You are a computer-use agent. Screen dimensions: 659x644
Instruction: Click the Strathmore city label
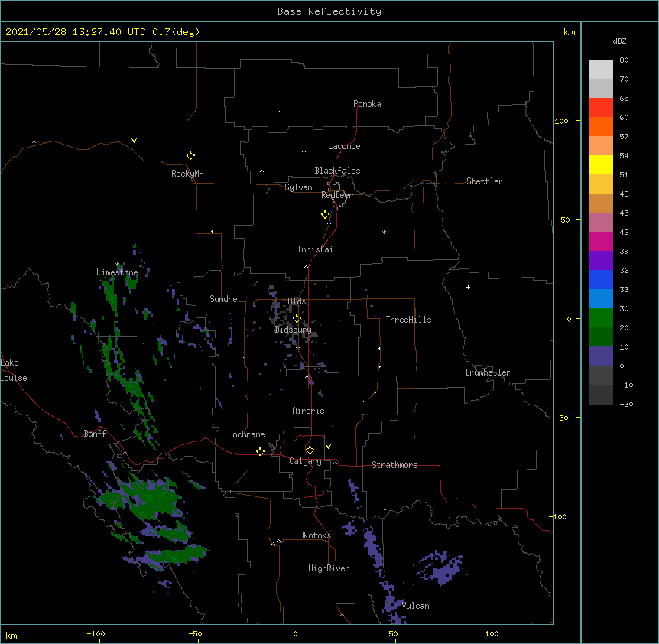394,465
